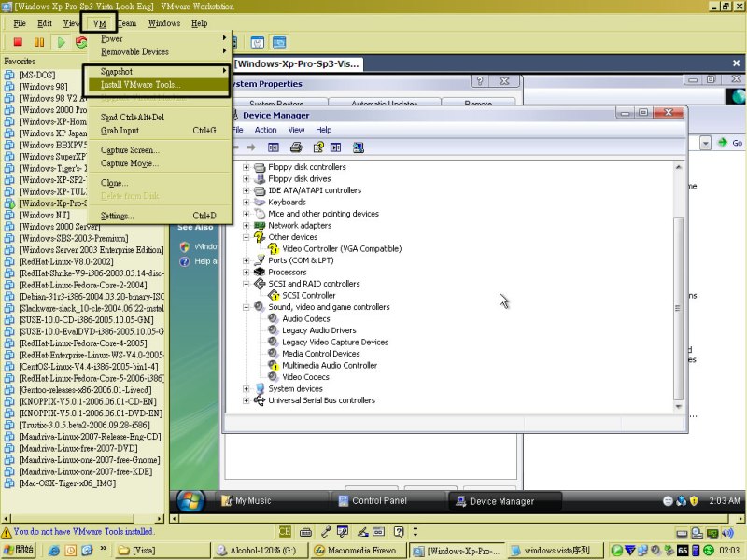The height and width of the screenshot is (560, 747).
Task: Click Device Manager vertical scrollbar down arrow
Action: click(679, 407)
